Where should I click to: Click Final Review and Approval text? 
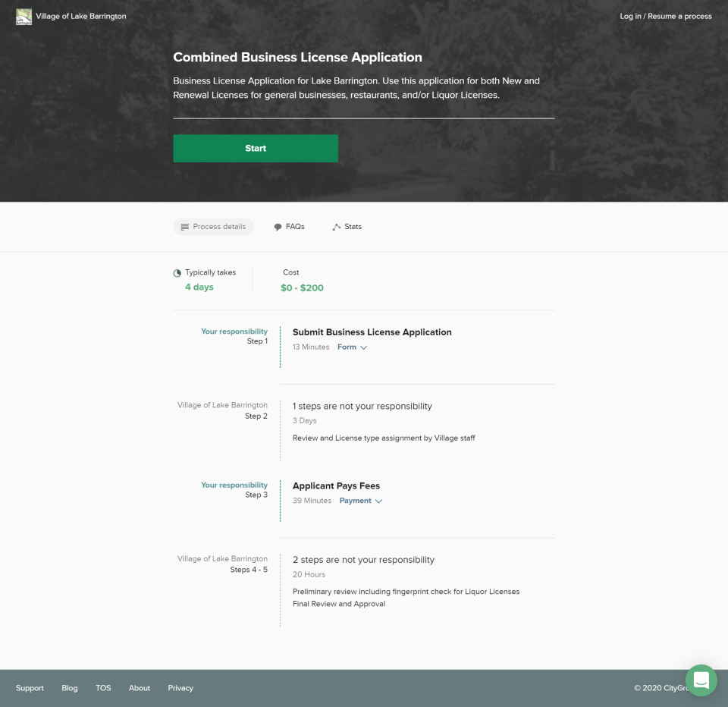pyautogui.click(x=339, y=604)
